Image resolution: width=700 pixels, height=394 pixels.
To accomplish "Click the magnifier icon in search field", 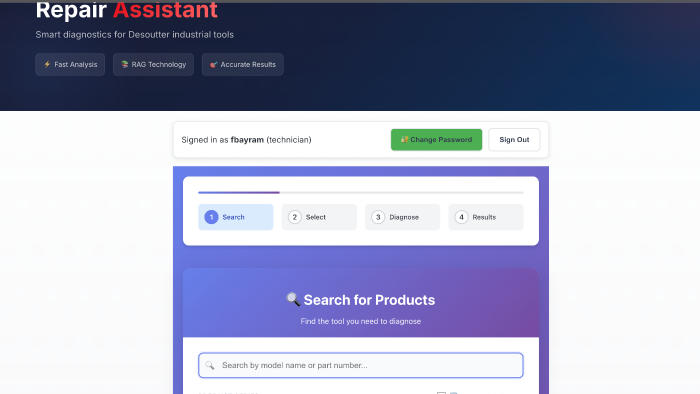I will (210, 365).
